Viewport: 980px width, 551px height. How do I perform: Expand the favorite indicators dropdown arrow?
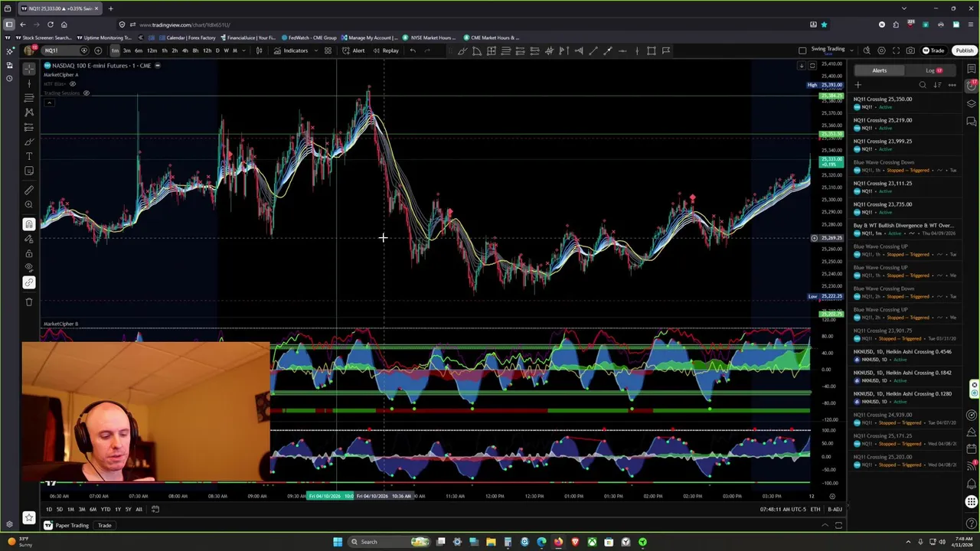tap(315, 51)
